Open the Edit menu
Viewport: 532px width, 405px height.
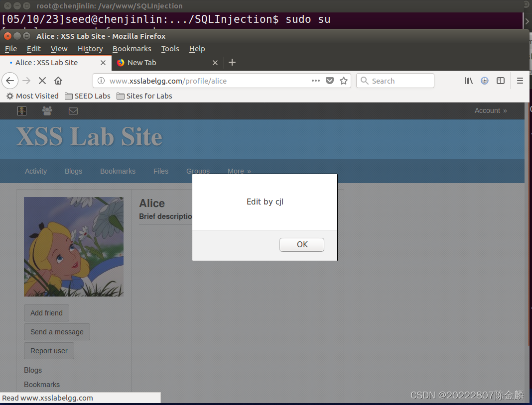click(x=33, y=49)
